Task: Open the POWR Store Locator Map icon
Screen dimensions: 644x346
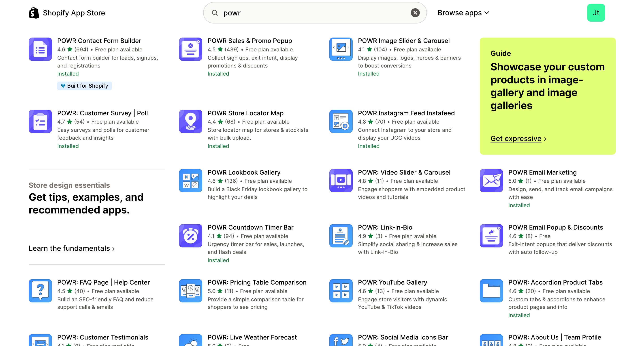Action: coord(190,121)
